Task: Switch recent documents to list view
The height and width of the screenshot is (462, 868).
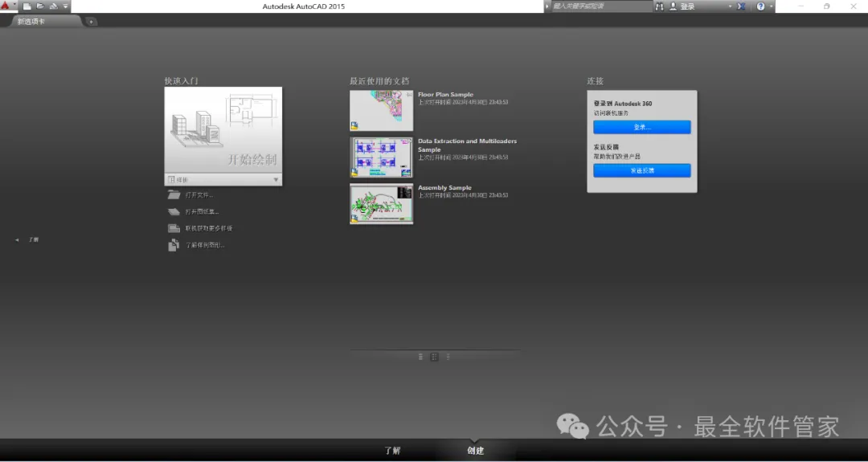Action: (420, 357)
